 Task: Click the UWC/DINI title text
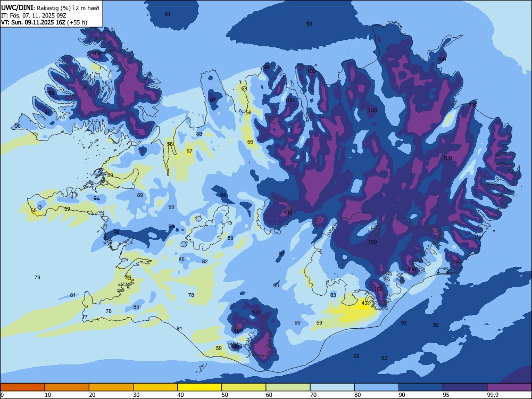click(x=18, y=8)
